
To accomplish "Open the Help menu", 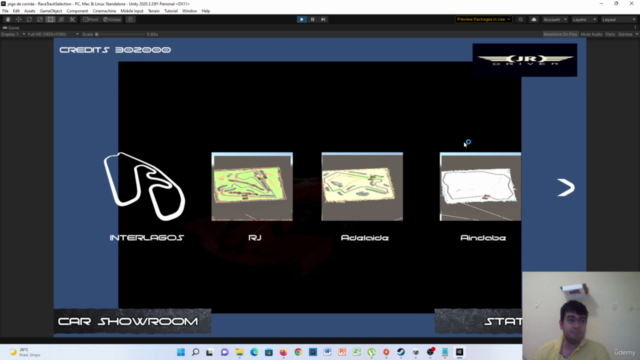I will point(206,11).
